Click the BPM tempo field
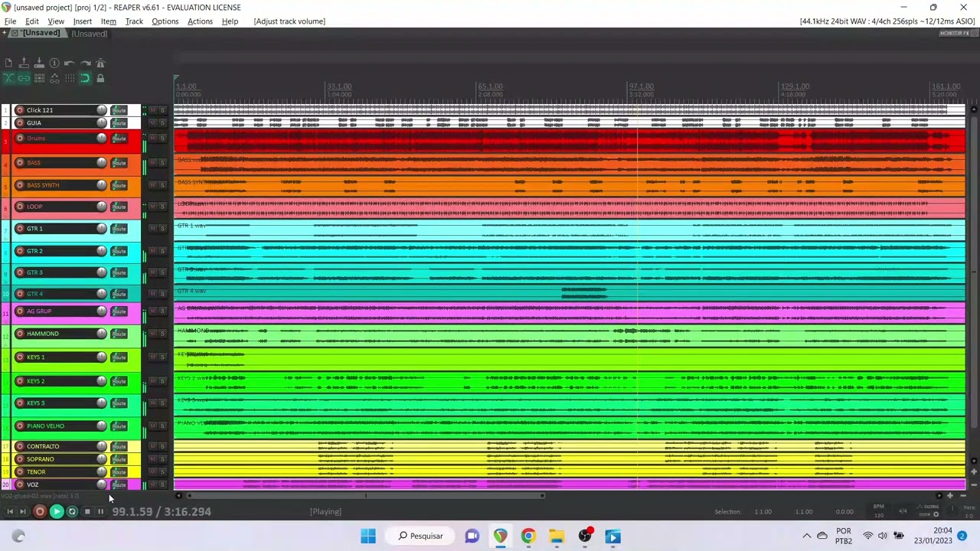 pyautogui.click(x=879, y=511)
